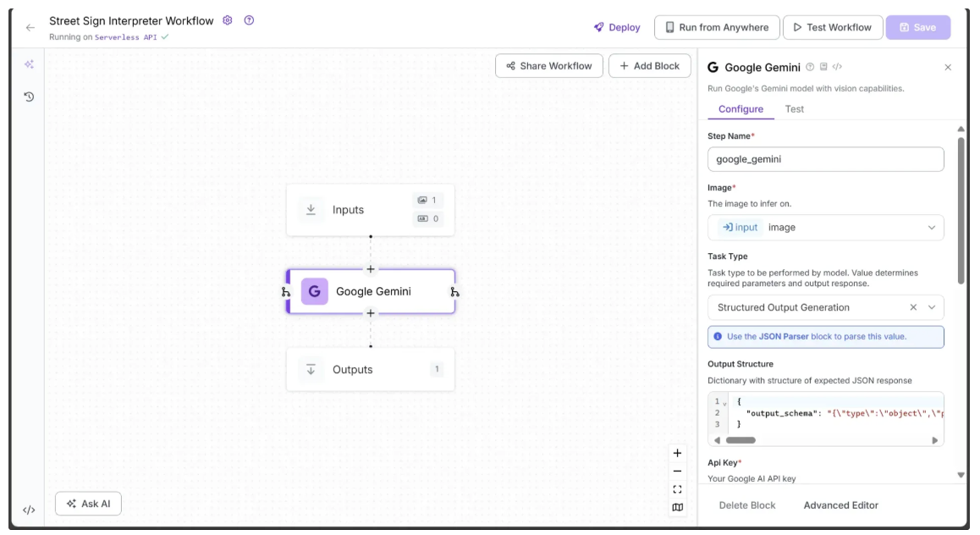
Task: Click Advanced Editor button
Action: coord(840,505)
